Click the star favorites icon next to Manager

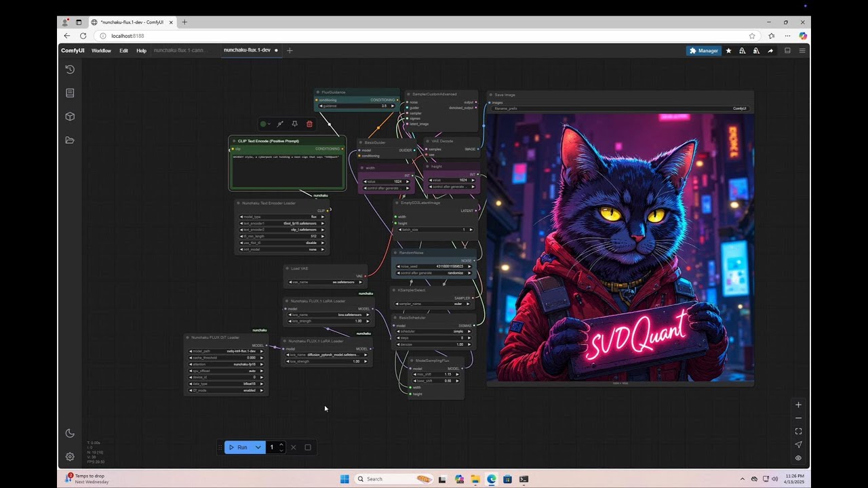coord(728,50)
